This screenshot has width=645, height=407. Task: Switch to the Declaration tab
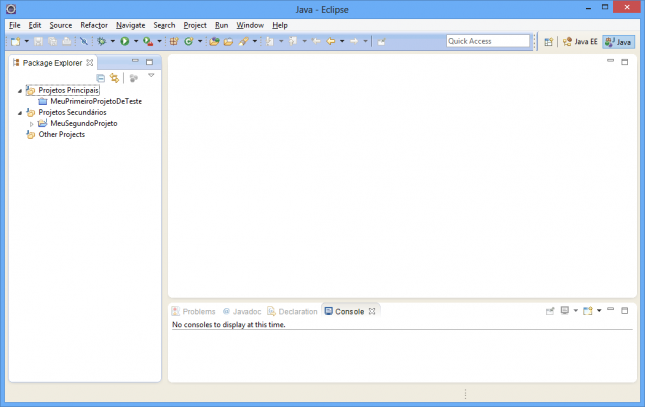click(x=292, y=312)
